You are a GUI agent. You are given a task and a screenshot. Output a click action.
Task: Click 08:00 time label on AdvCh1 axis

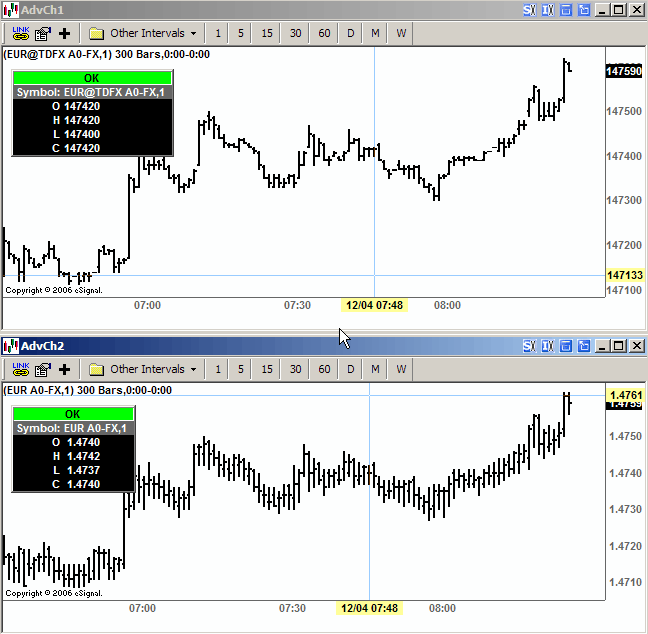coord(447,305)
